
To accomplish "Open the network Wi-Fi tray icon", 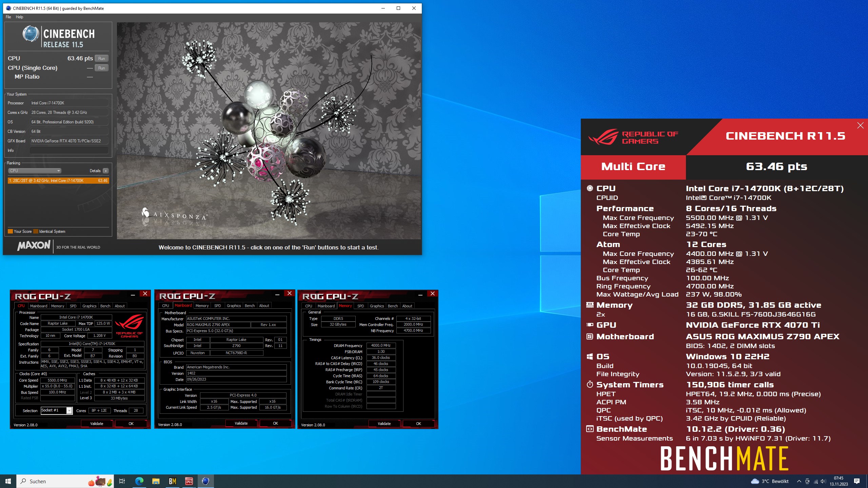I will pos(816,481).
